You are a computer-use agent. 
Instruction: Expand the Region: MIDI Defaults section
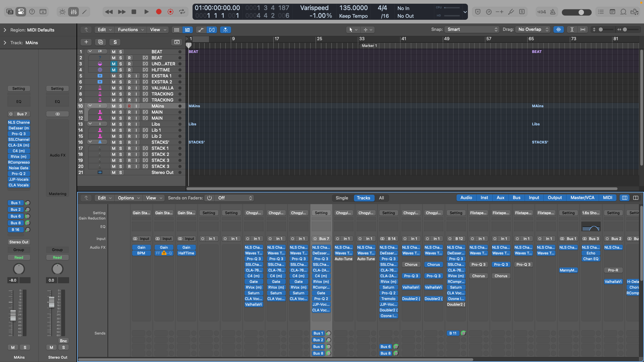[x=5, y=30]
